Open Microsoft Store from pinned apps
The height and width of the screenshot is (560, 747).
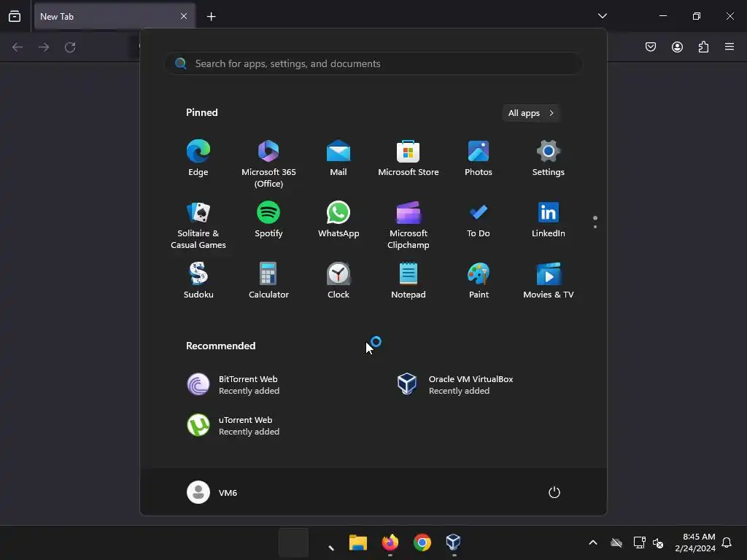tap(409, 158)
